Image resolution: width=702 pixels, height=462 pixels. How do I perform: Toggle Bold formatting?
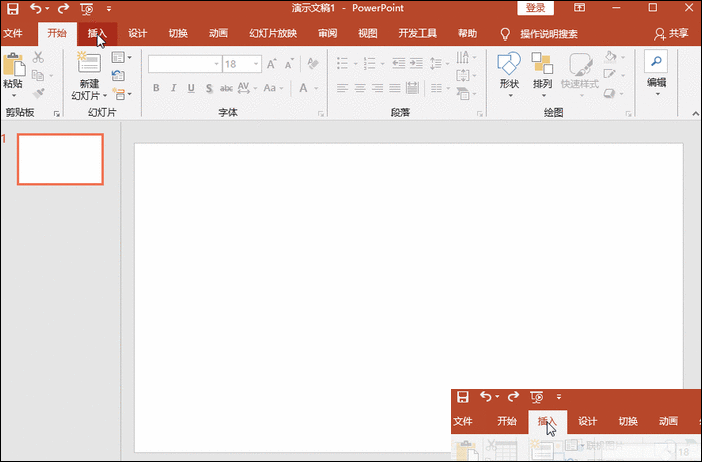156,88
